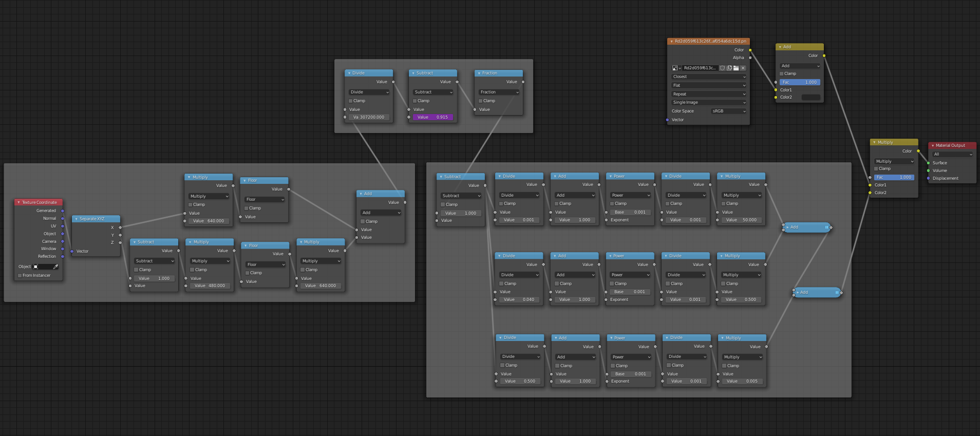980x436 pixels.
Task: Click Color output socket of yellow Add node
Action: pyautogui.click(x=824, y=55)
